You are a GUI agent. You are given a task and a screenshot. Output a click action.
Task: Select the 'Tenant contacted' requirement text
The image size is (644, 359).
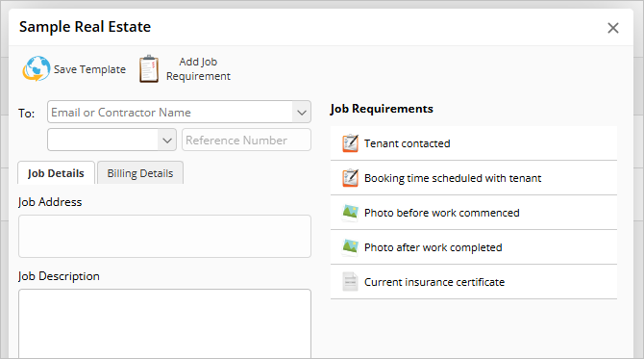[x=407, y=143]
